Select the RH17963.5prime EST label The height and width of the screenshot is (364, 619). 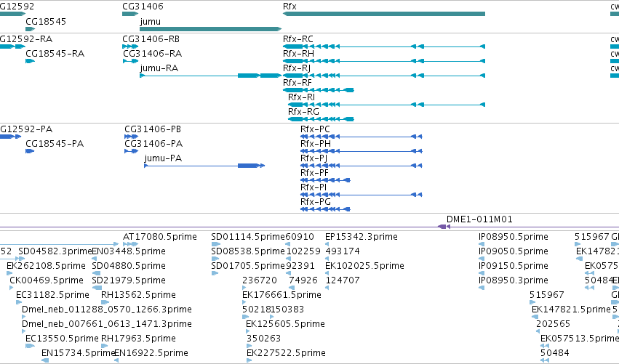138,339
